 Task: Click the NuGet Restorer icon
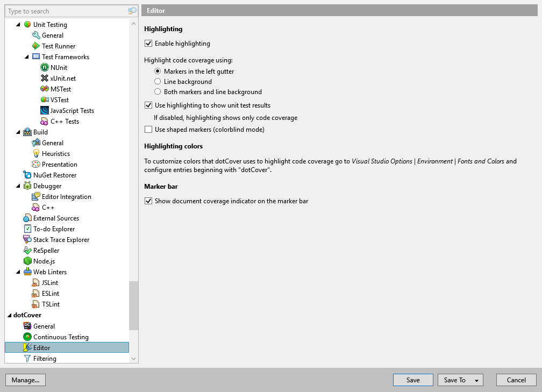pyautogui.click(x=27, y=175)
